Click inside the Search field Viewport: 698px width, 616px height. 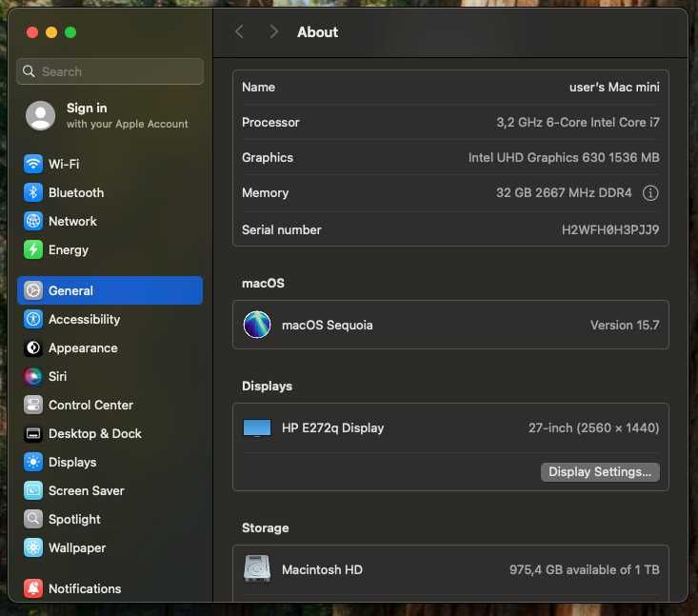click(110, 71)
